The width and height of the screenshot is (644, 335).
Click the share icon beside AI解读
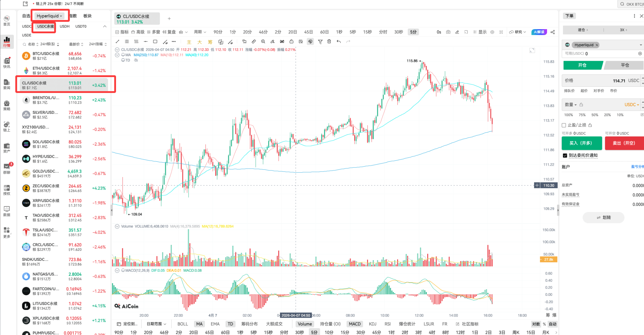pos(552,32)
